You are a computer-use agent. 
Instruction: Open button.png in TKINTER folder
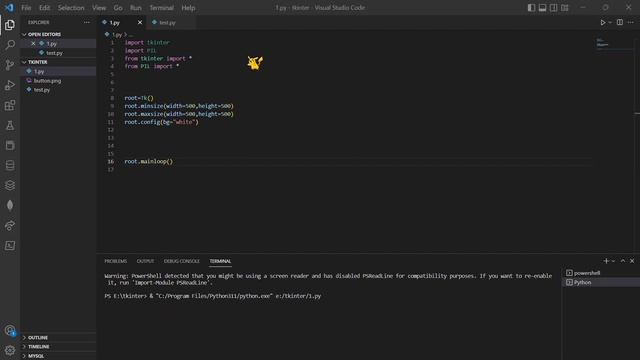[x=47, y=81]
